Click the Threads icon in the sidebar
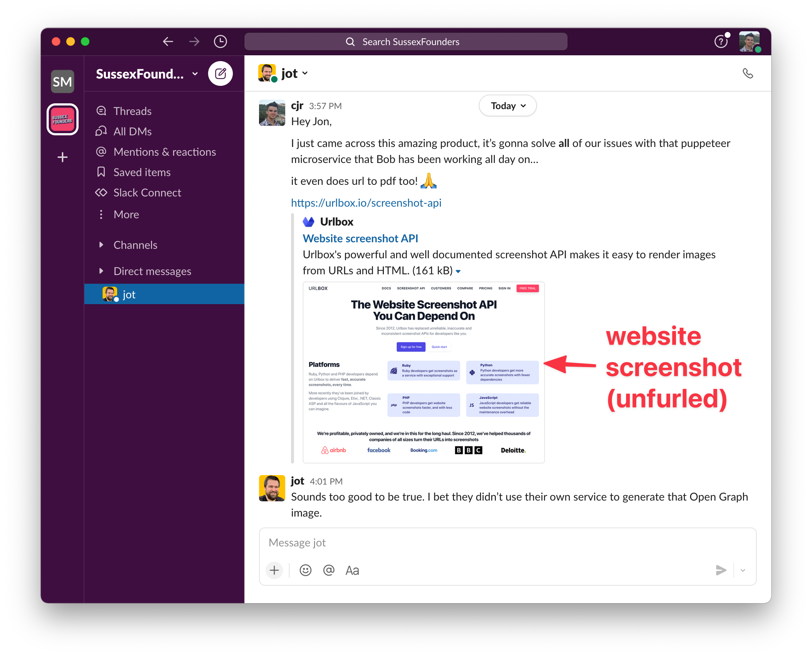 [x=101, y=111]
